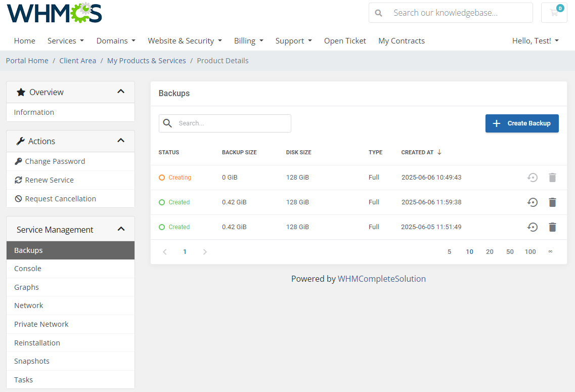Image resolution: width=575 pixels, height=392 pixels.
Task: Open the Billing dropdown menu
Action: click(x=248, y=40)
